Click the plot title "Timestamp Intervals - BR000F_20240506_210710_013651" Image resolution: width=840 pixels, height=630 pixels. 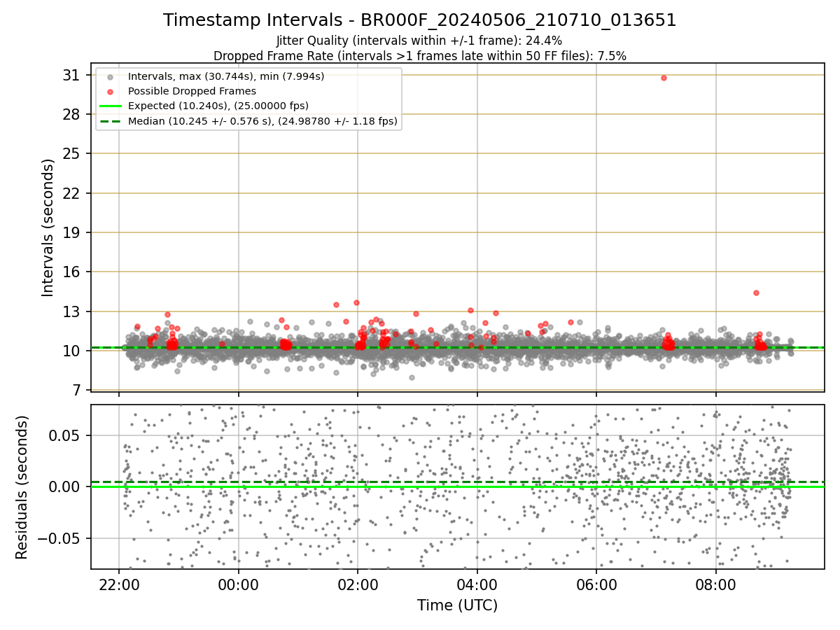(x=420, y=20)
